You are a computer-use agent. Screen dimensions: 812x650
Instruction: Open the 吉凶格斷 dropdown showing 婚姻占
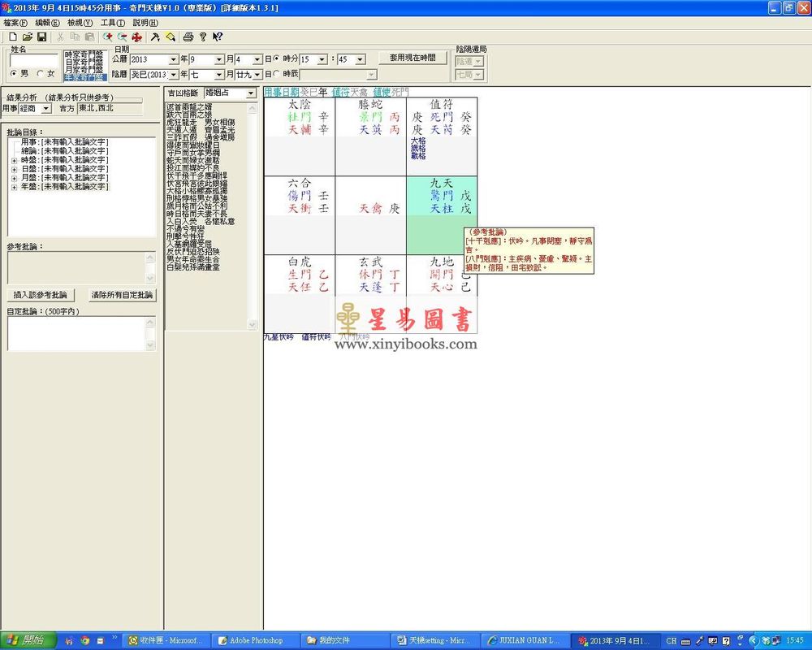point(251,93)
